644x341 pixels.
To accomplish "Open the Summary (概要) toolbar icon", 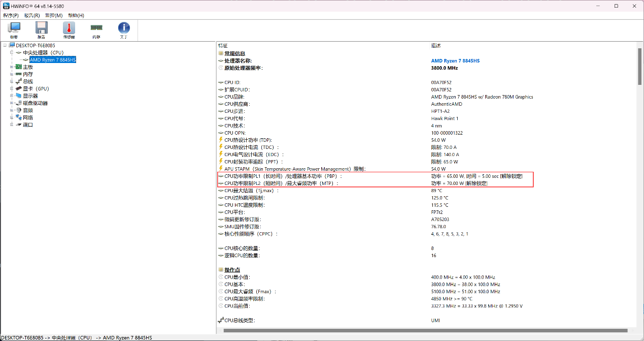I will pyautogui.click(x=14, y=29).
